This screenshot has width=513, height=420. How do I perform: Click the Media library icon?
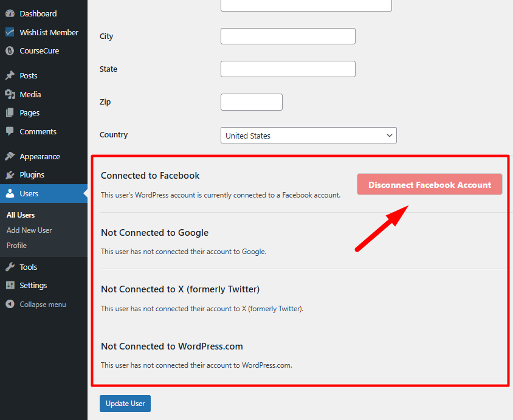click(10, 94)
